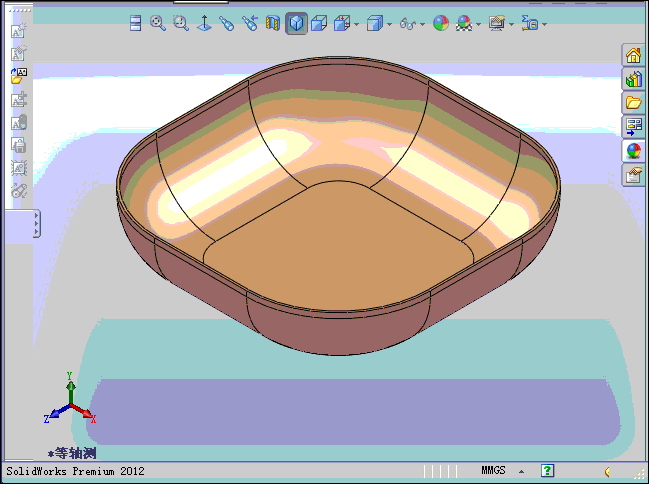This screenshot has width=649, height=484.
Task: Click the upward arrow on plane icon
Action: 204,23
